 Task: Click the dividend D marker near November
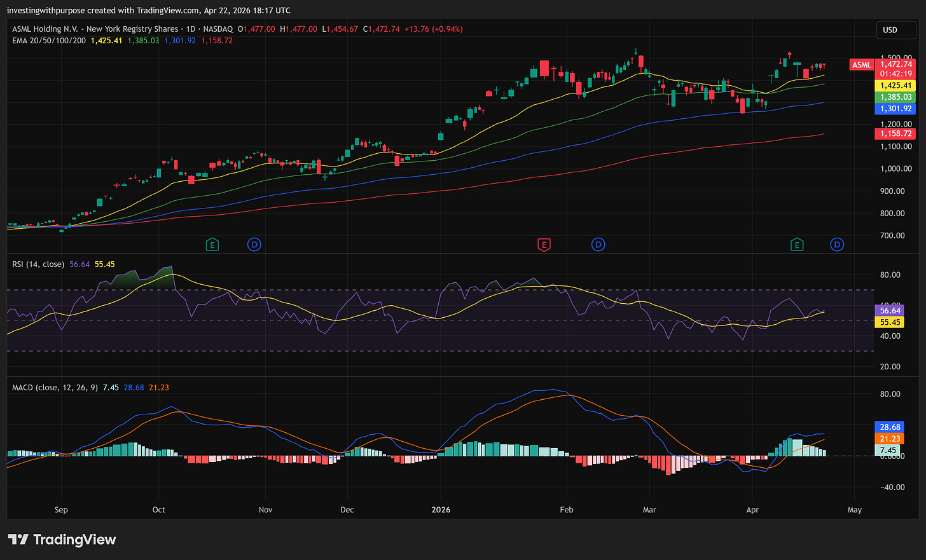point(254,245)
